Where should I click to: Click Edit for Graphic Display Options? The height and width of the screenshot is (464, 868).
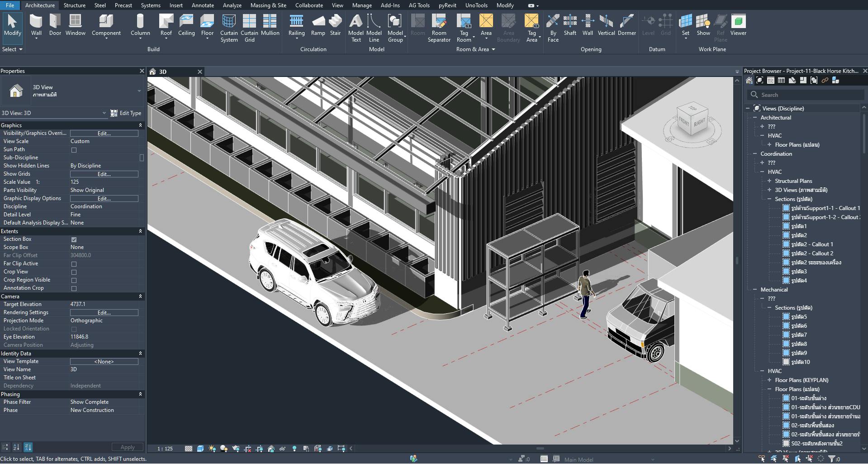pyautogui.click(x=104, y=199)
